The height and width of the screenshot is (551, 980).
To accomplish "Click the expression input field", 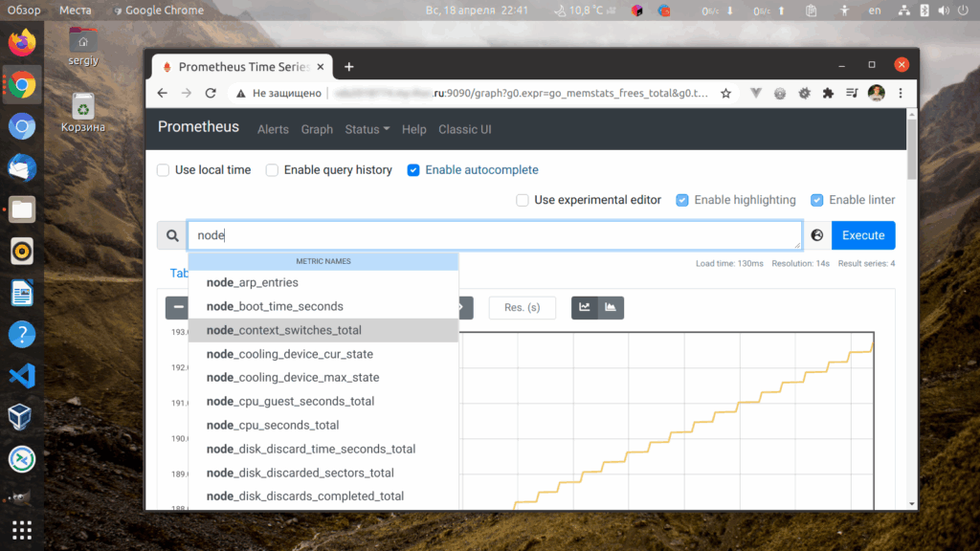I will pos(495,235).
